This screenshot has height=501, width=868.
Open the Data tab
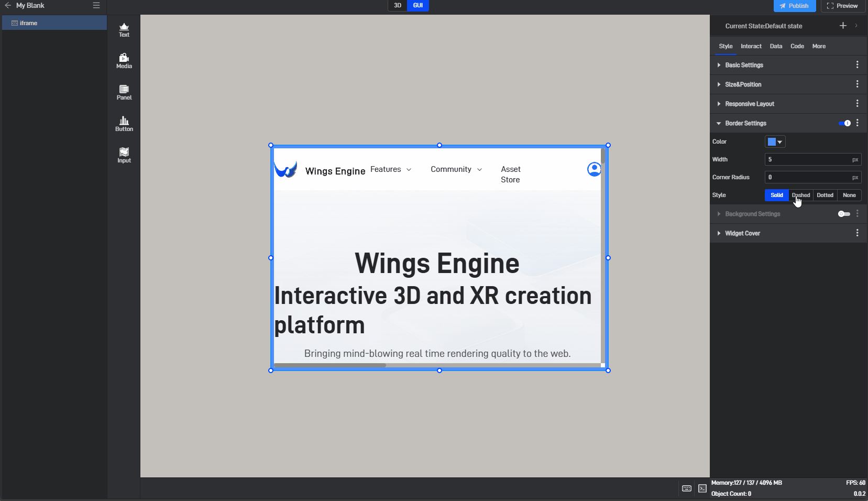click(x=776, y=46)
